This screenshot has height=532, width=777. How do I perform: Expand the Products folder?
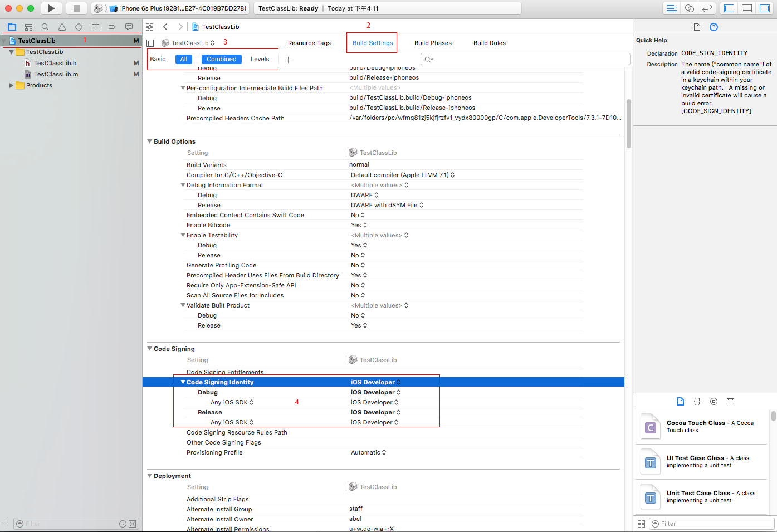tap(11, 85)
